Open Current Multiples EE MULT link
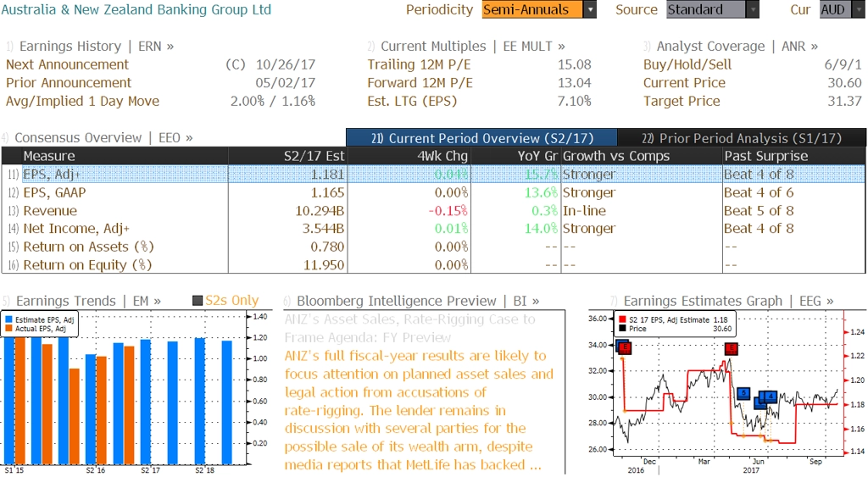Image resolution: width=868 pixels, height=477 pixels. 473,47
